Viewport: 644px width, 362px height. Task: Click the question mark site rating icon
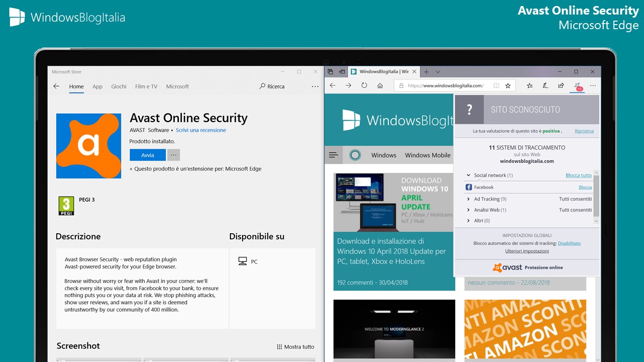[469, 110]
